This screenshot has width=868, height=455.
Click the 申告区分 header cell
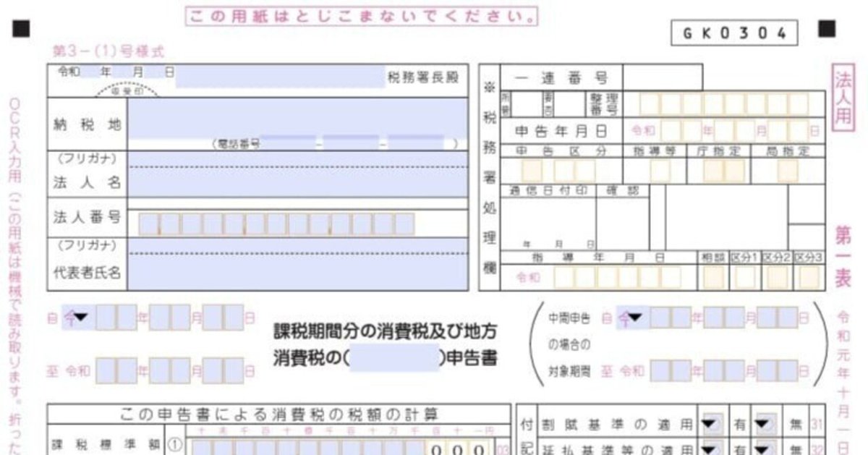pos(561,151)
